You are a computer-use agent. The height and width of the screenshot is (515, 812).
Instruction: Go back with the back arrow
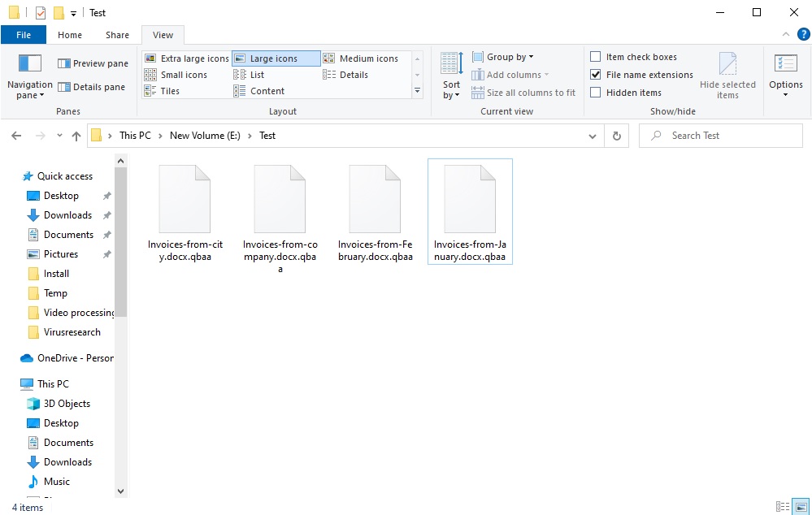16,136
